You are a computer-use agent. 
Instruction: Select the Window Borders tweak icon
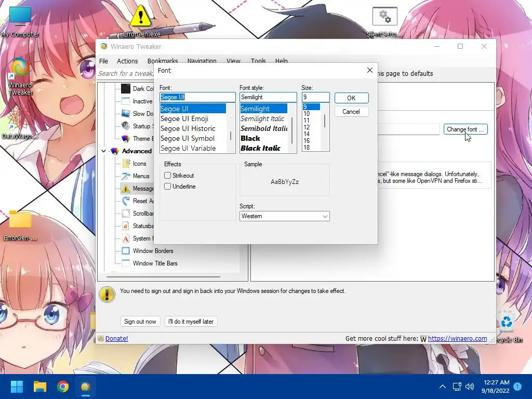coord(126,251)
